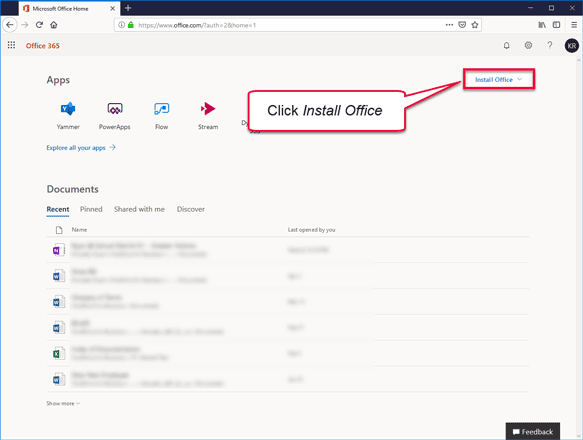Expand the Install Office dropdown
583x440 pixels.
tap(499, 79)
